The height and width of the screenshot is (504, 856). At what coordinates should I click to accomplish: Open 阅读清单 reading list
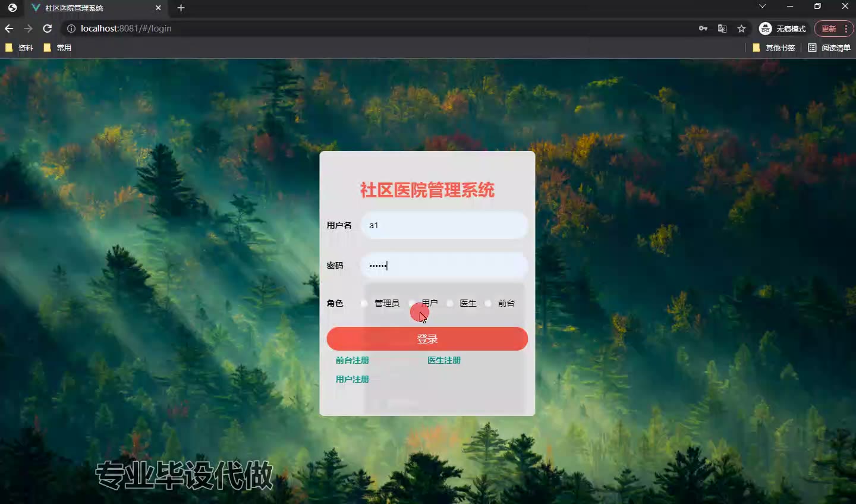(829, 48)
